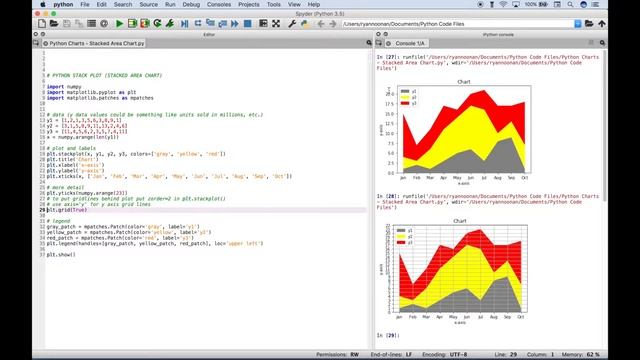The image size is (640, 360).
Task: Stop debugging with the blue square
Action: (247, 24)
